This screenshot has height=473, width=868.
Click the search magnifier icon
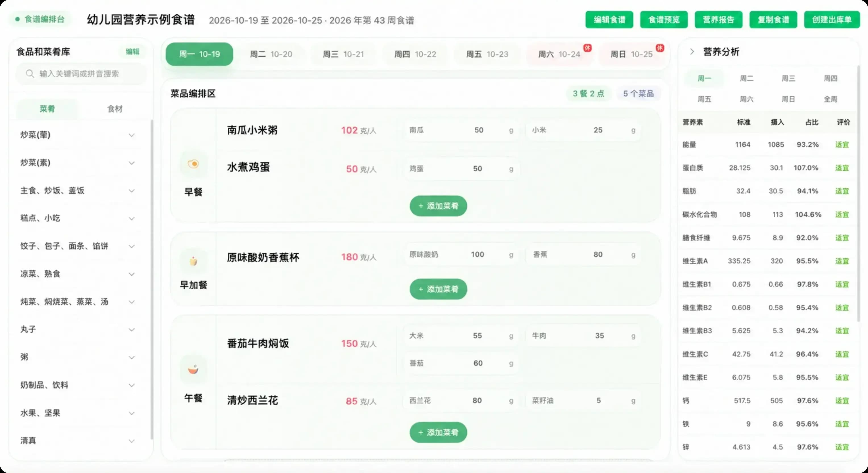30,73
